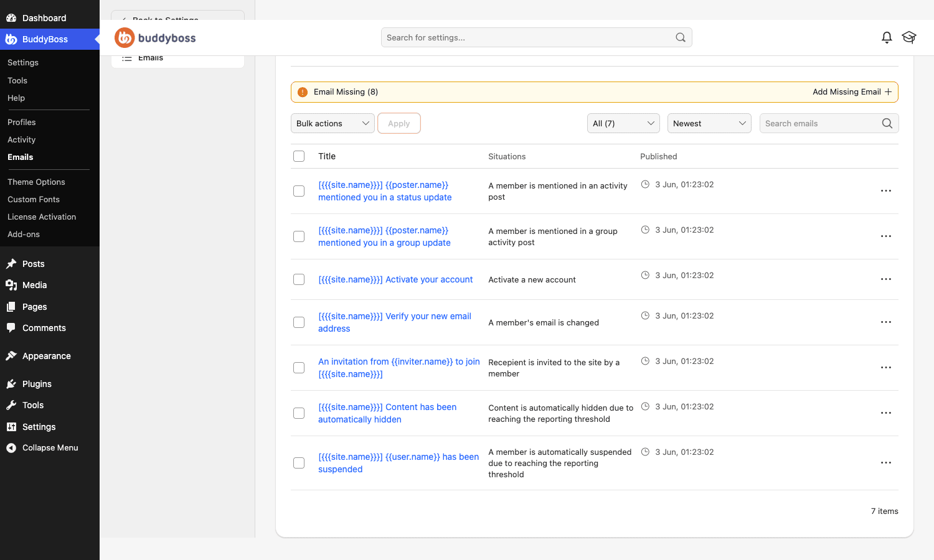Open the 'Verify your new email address' link
Viewport: 934px width, 560px height.
coord(395,322)
